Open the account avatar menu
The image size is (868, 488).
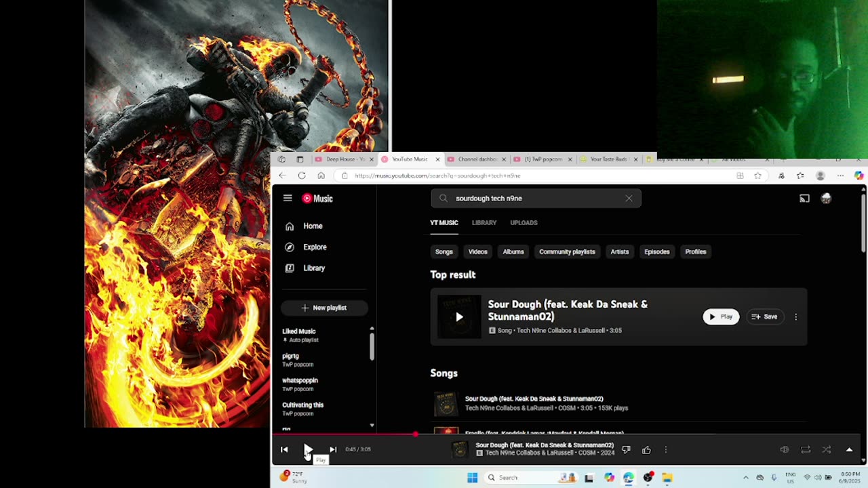[x=826, y=199]
